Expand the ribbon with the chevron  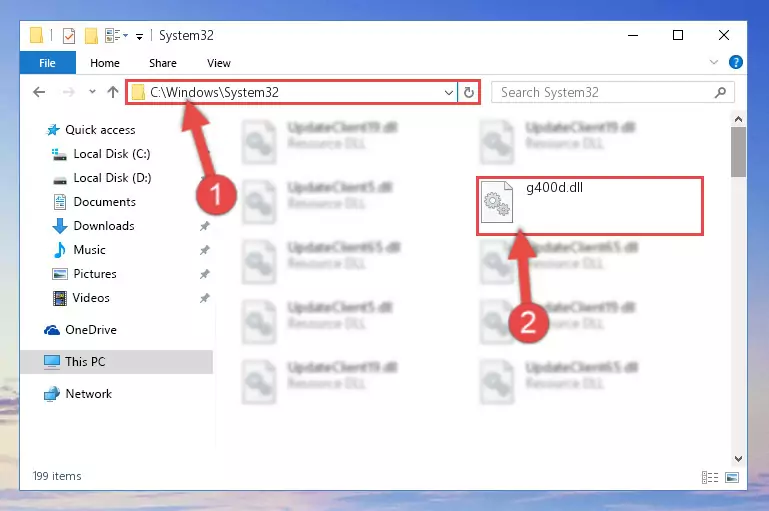[714, 62]
